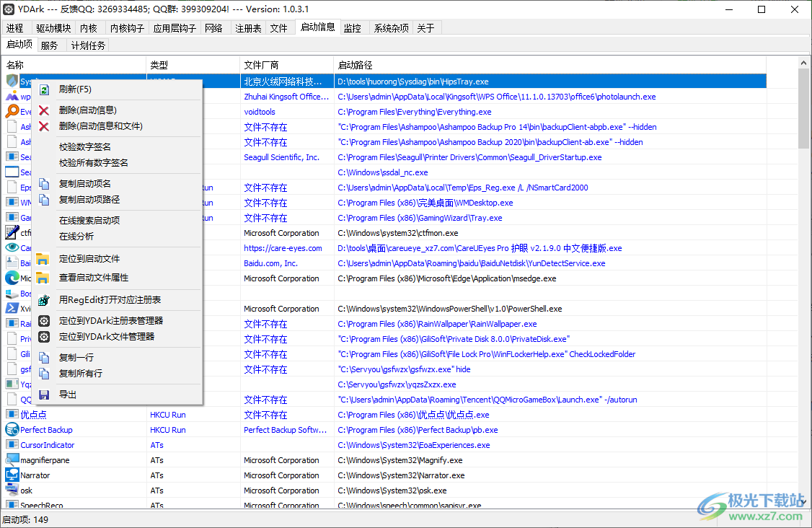Click the 优点点 row icon
Screen dimensions: 812x528
pyautogui.click(x=12, y=415)
